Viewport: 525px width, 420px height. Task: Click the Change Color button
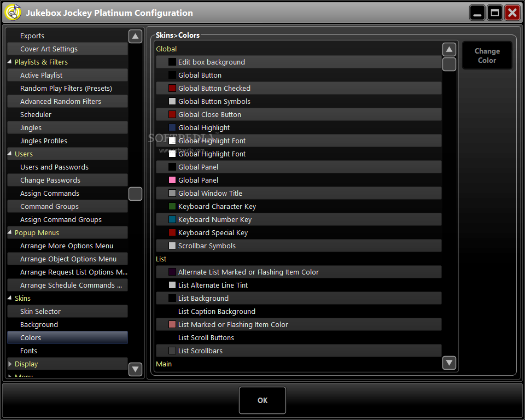487,56
